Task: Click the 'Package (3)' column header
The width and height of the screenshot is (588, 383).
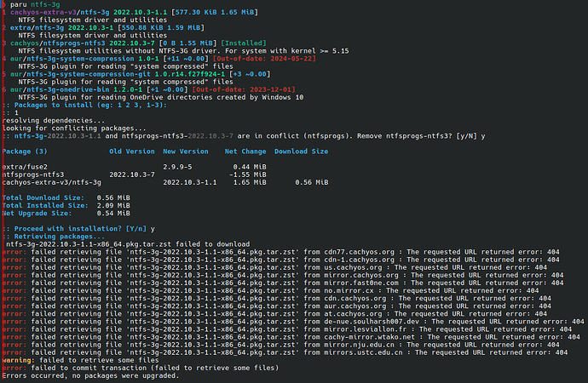Action: (x=25, y=151)
